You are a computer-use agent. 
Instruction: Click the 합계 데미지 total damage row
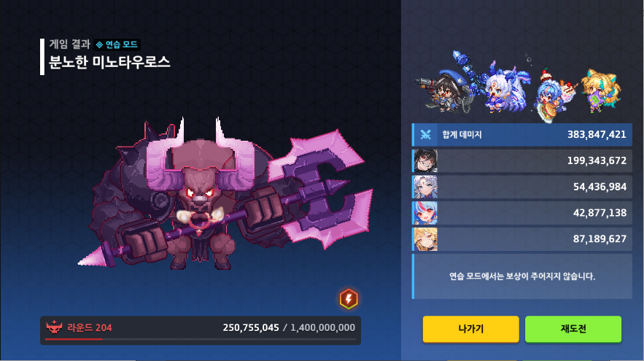(522, 134)
